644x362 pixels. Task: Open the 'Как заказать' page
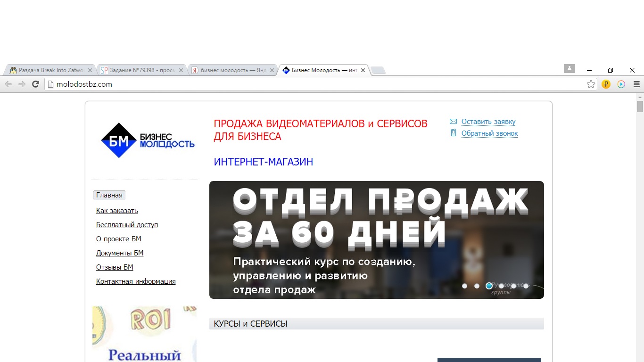[117, 211]
